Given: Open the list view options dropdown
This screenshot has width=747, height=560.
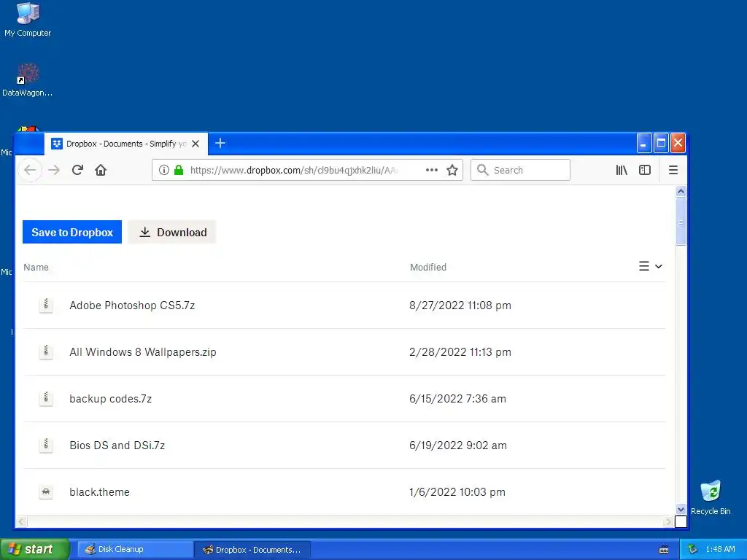Looking at the screenshot, I should tap(650, 266).
